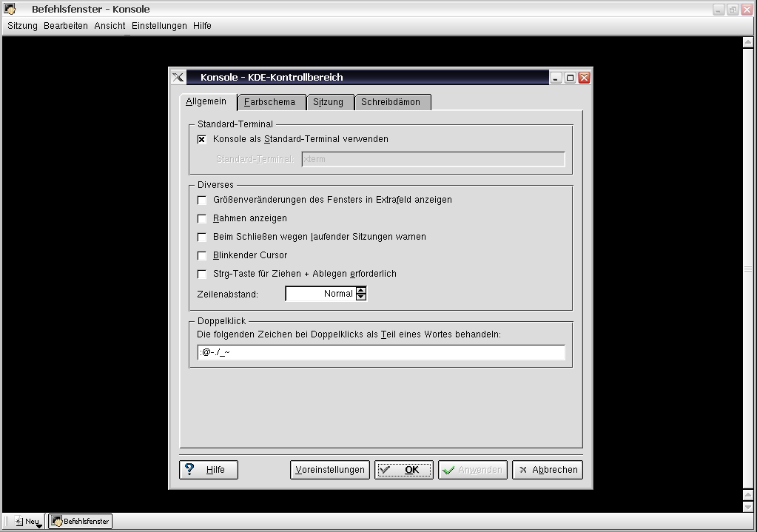Enable Strg-Taste für Ziehen + Ablegen erforderlich
The height and width of the screenshot is (532, 757).
pyautogui.click(x=202, y=274)
